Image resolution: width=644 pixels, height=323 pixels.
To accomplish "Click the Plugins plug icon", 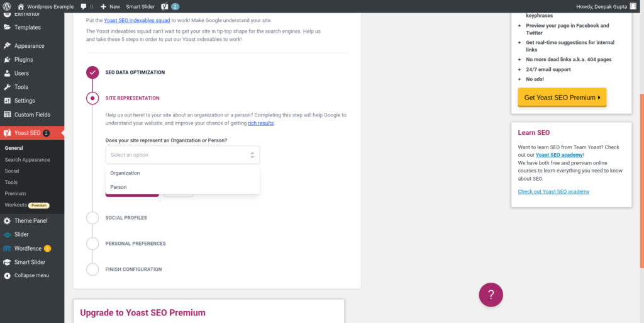I will (x=7, y=60).
